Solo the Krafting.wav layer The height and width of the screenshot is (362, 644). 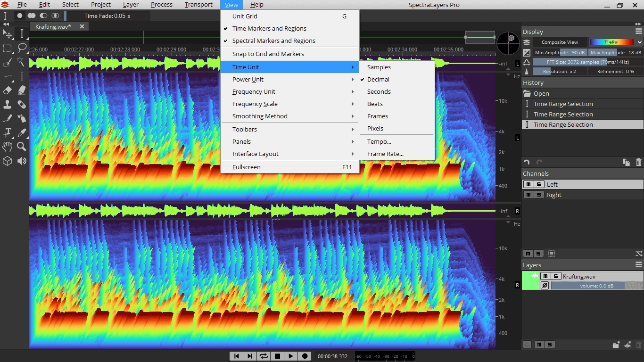556,276
